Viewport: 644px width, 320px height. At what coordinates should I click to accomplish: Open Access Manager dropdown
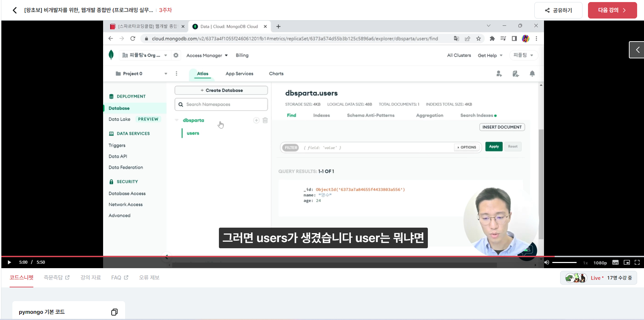pyautogui.click(x=207, y=55)
